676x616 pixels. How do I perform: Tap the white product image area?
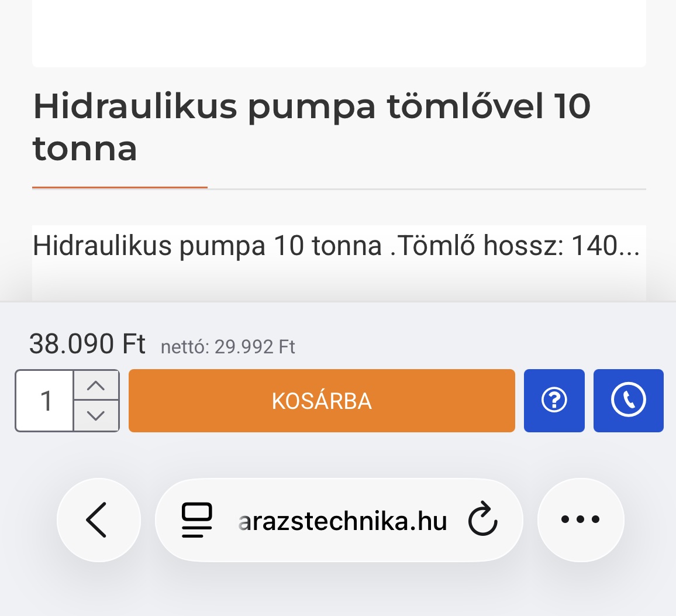click(x=339, y=33)
